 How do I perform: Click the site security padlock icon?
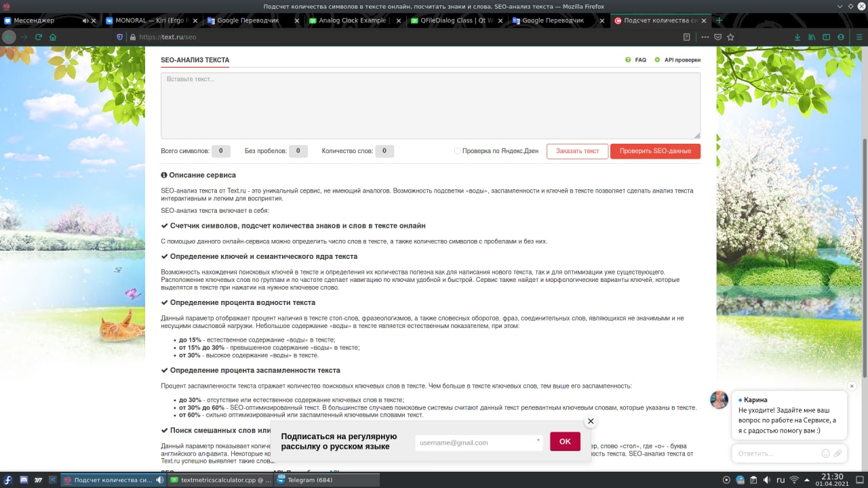click(132, 37)
